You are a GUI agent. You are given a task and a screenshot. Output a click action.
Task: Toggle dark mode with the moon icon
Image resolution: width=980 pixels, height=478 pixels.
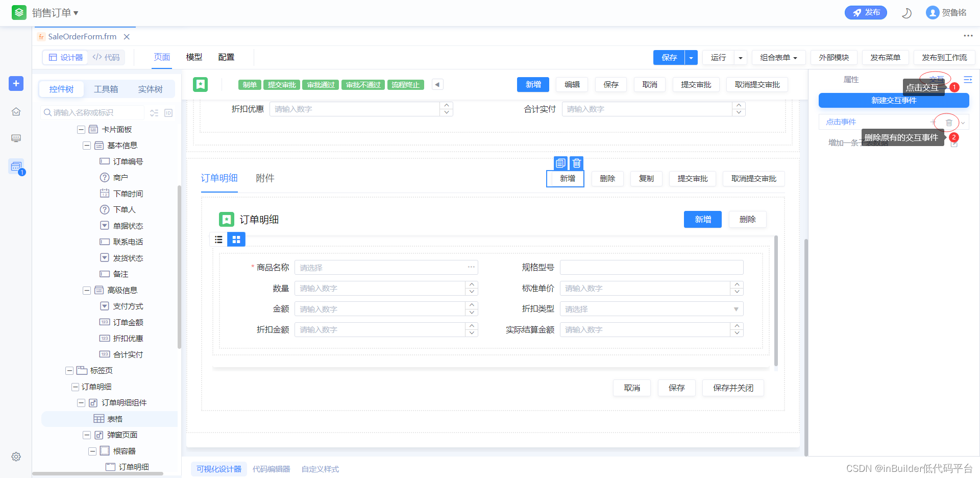(906, 13)
